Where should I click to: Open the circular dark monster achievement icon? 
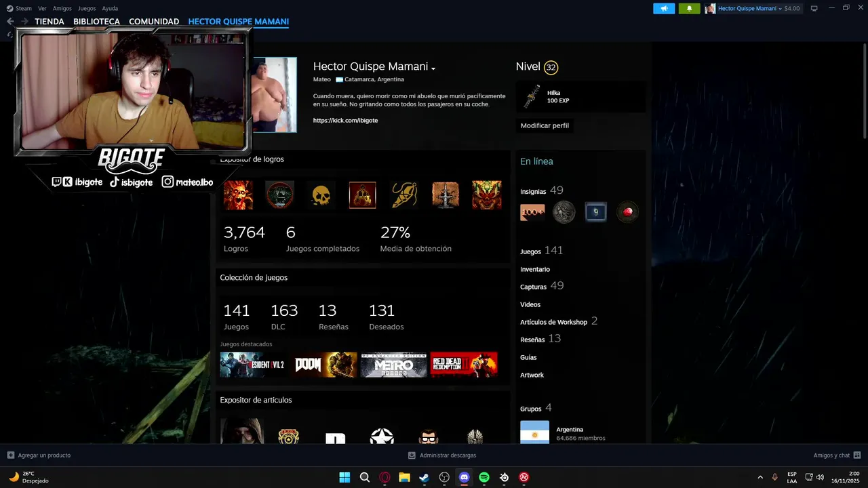coord(279,195)
